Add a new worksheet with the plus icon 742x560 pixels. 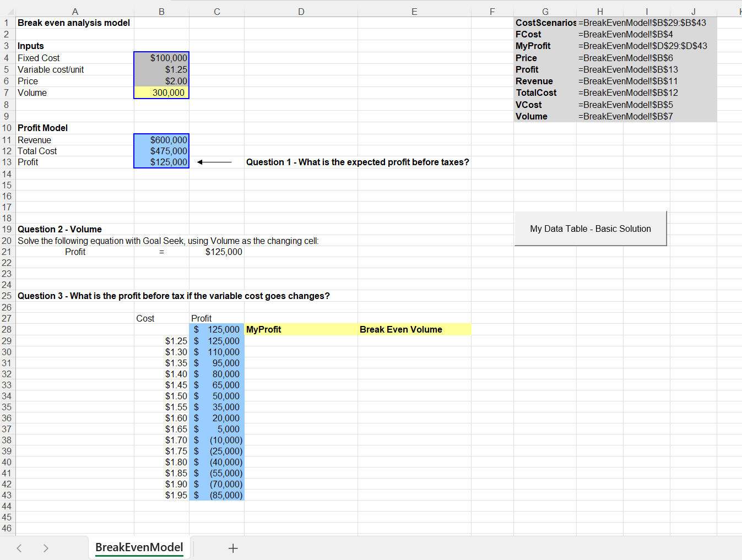click(x=233, y=548)
